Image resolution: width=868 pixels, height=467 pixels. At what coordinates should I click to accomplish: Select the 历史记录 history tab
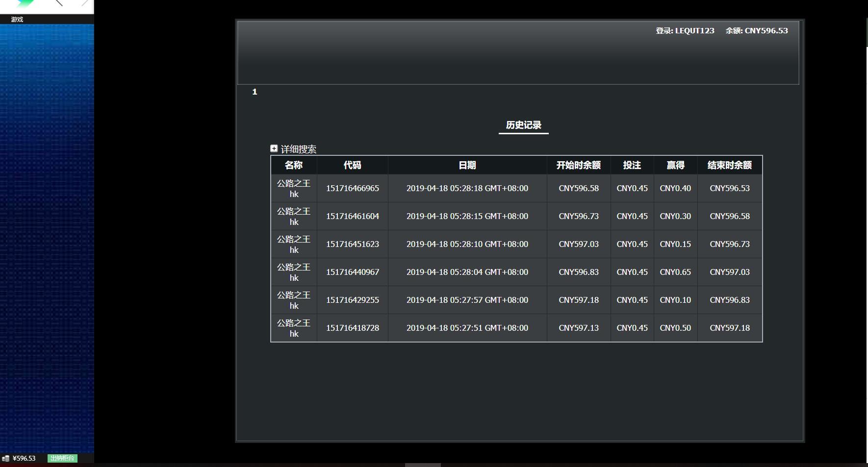[x=523, y=125]
